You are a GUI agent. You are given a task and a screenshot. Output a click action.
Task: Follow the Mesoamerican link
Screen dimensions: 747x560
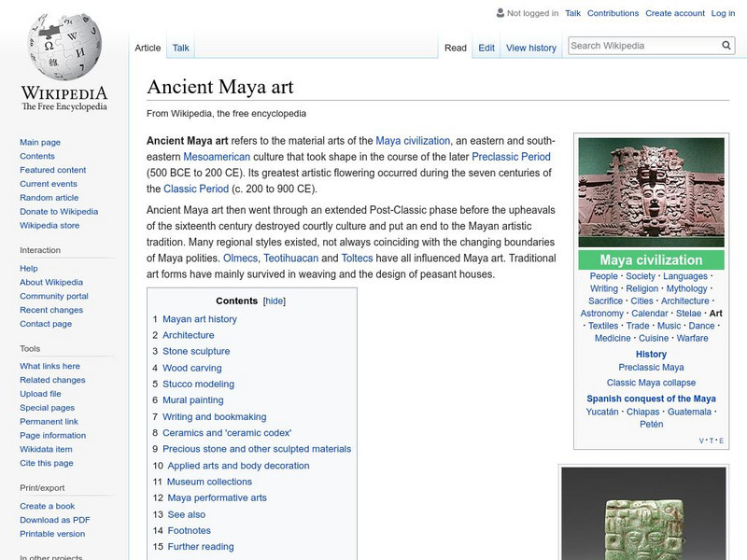coord(217,157)
